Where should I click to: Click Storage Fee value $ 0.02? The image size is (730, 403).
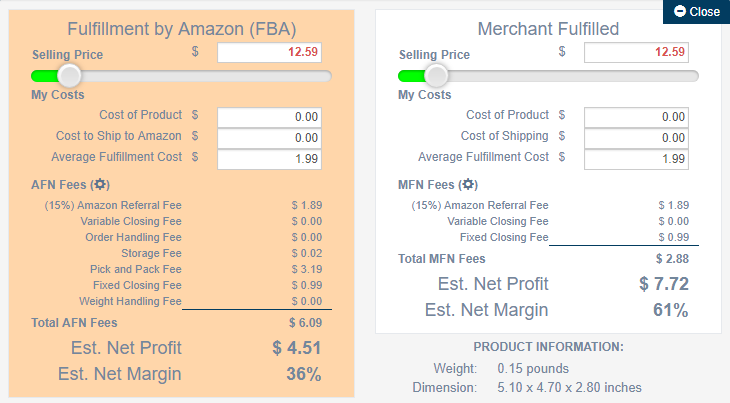pos(307,253)
